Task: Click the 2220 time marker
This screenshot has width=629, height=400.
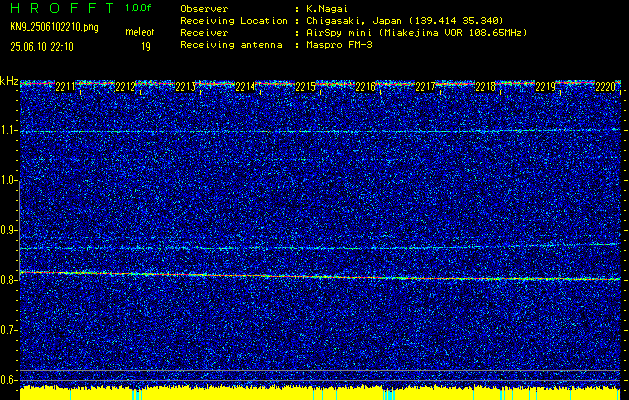Action: tap(605, 87)
